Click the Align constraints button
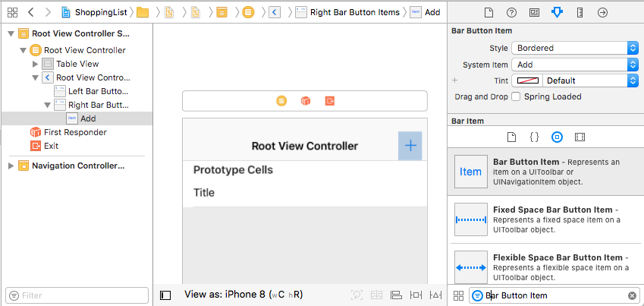The width and height of the screenshot is (644, 306). [395, 295]
